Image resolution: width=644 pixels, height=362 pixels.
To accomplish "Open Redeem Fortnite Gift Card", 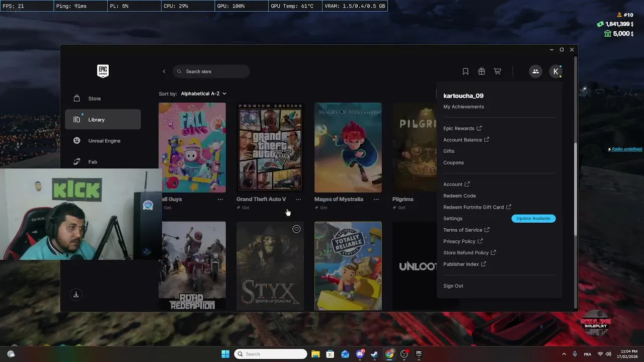I will click(x=477, y=207).
